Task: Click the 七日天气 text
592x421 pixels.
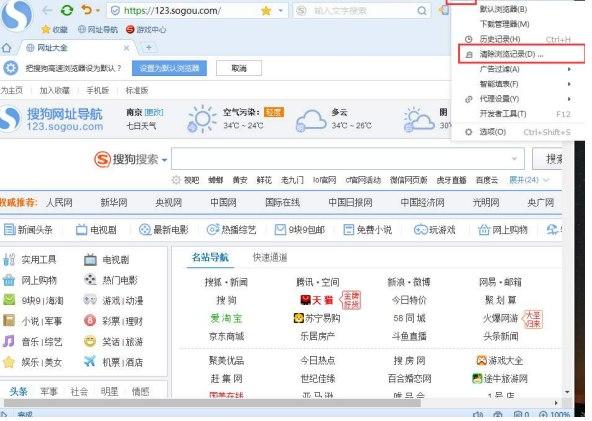Action: tap(141, 126)
